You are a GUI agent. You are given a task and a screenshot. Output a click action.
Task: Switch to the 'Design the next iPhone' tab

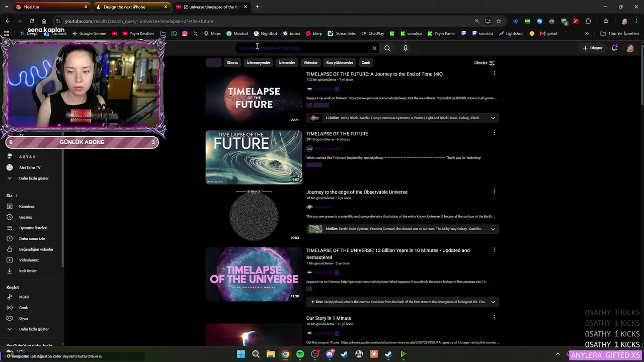[132, 7]
